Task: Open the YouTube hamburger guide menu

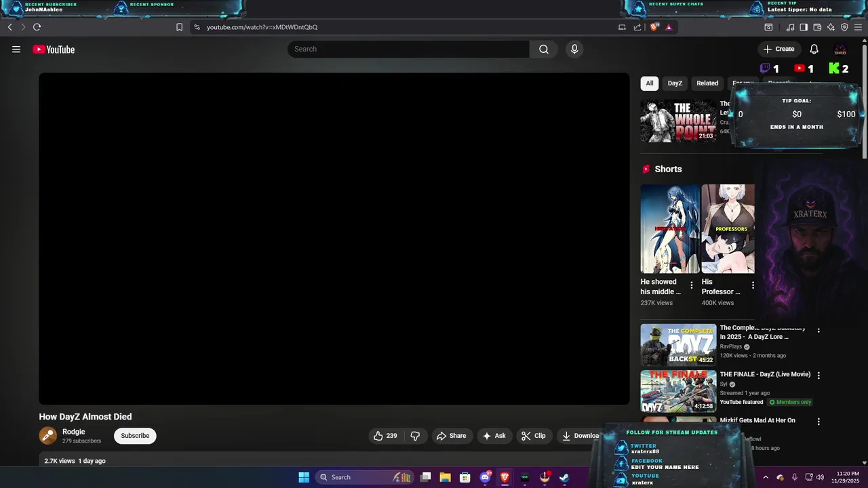Action: click(16, 49)
